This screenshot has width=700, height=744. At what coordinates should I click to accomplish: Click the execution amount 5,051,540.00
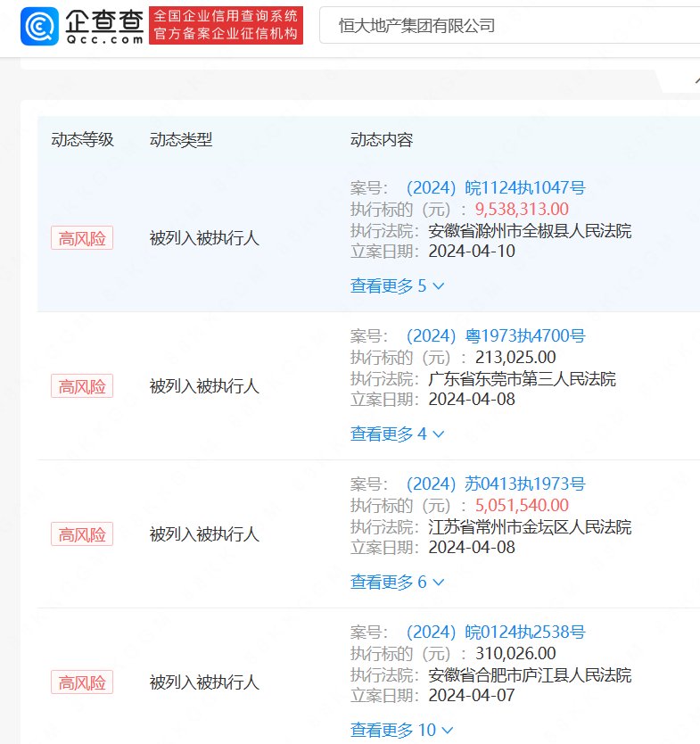pos(522,506)
